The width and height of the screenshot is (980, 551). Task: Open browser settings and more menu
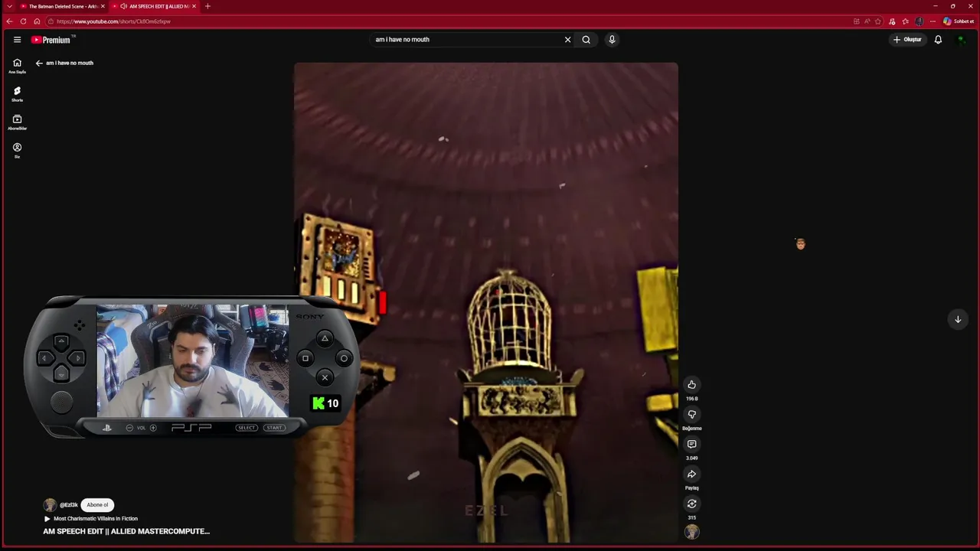[x=933, y=21]
